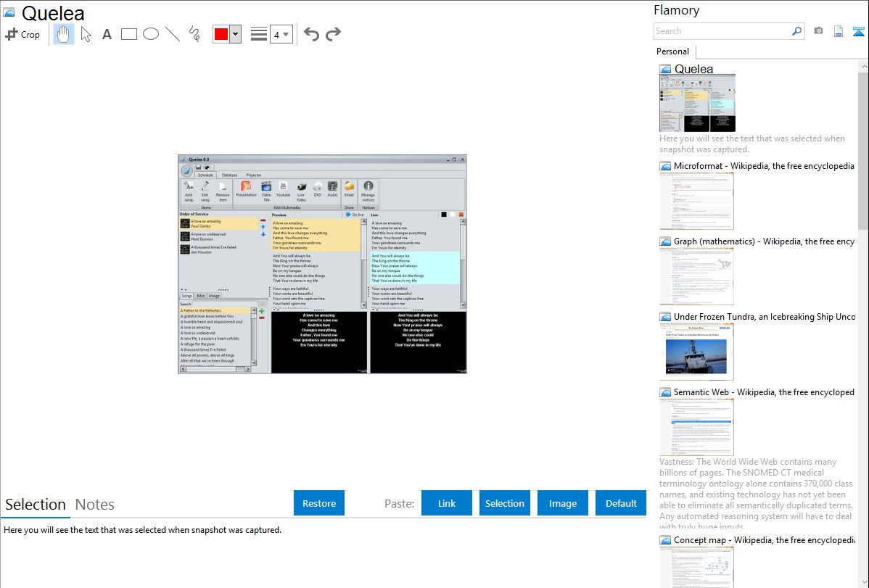Choose the arrow pointer tool

click(x=86, y=34)
